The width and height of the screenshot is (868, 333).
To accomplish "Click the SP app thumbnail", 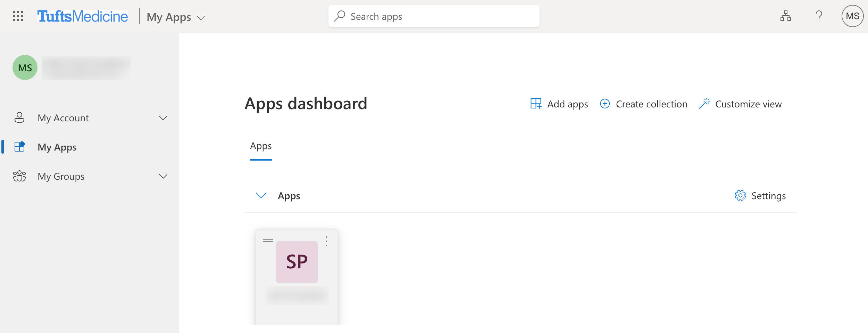I will tap(297, 261).
